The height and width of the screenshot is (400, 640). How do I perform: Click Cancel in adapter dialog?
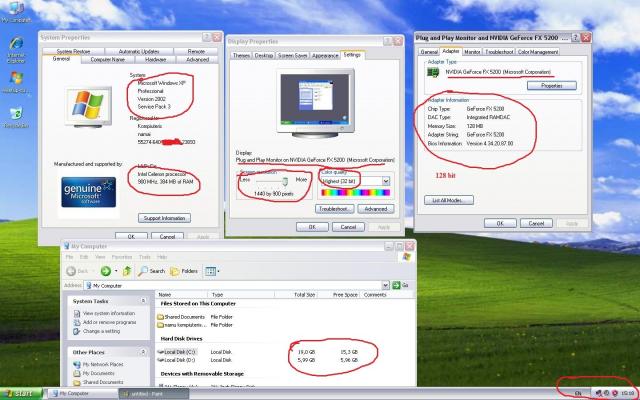(536, 223)
